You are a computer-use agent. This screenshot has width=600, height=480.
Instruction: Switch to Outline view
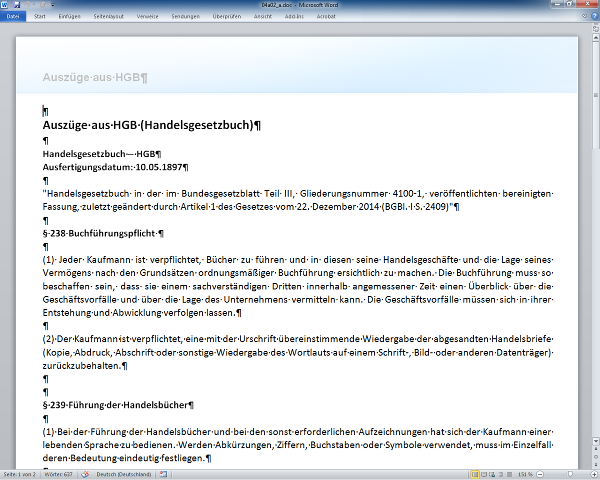tap(503, 474)
